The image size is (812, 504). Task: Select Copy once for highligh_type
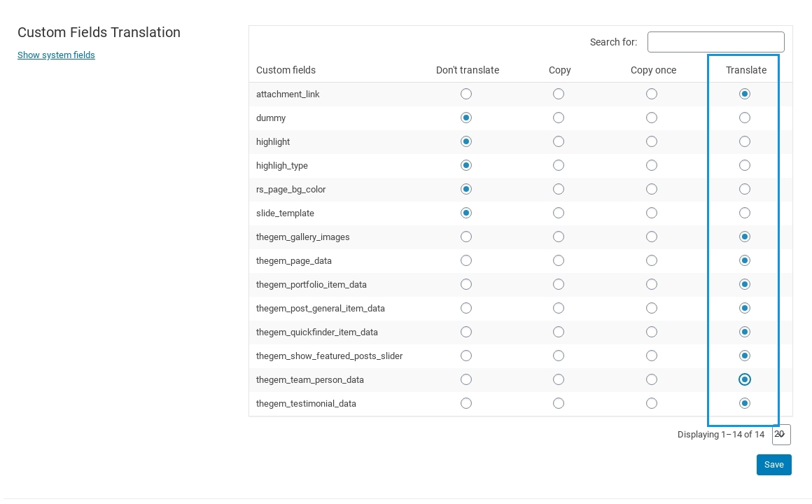[x=652, y=165]
